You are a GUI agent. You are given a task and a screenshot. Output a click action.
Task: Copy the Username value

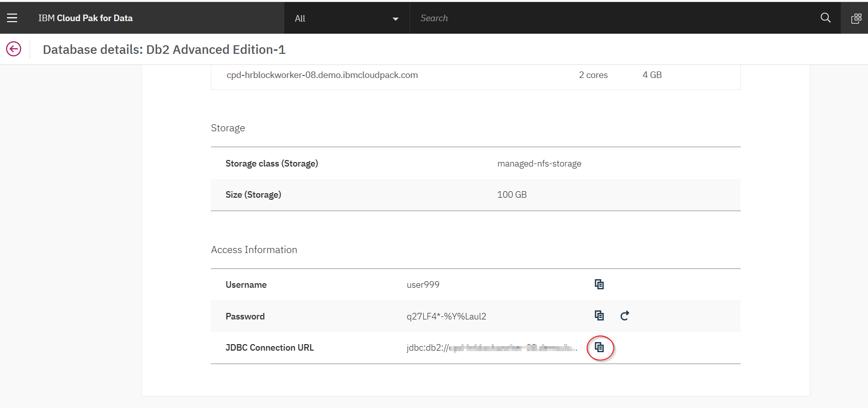tap(599, 284)
